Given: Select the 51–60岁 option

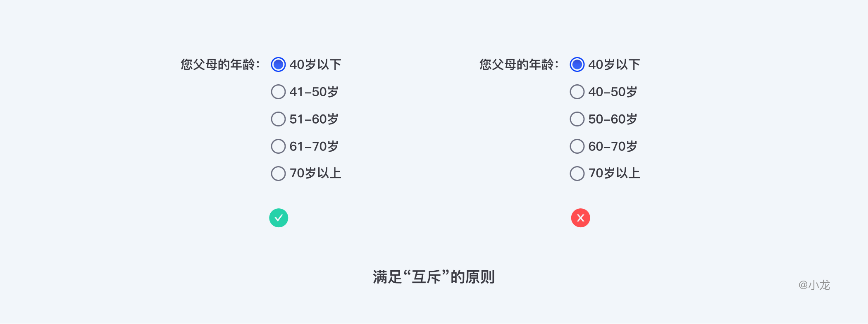Looking at the screenshot, I should [x=278, y=119].
